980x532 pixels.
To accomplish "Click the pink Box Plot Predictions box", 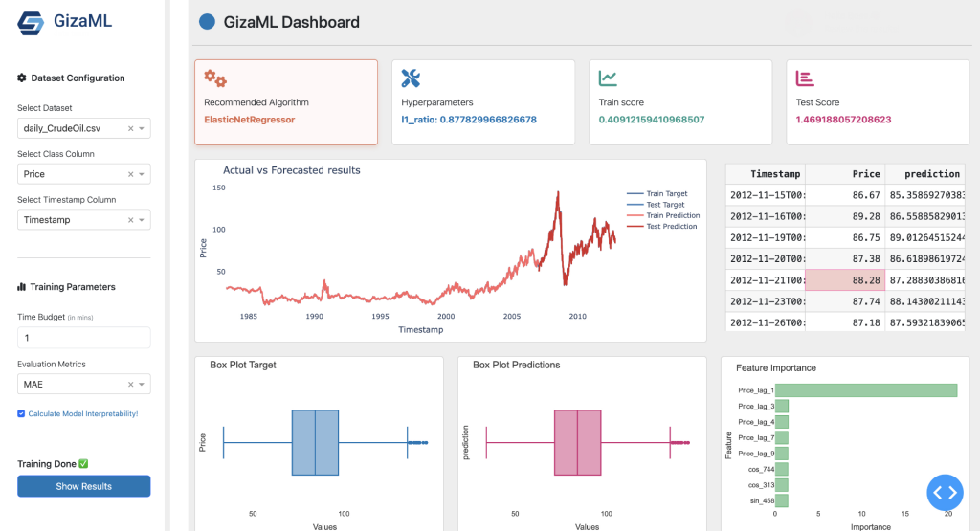I will point(577,443).
